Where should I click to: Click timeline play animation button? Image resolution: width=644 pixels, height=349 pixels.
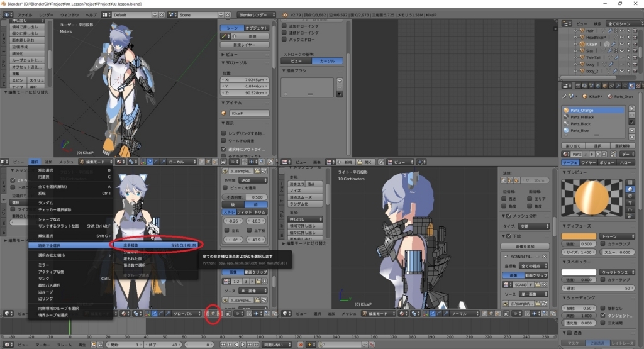click(242, 345)
